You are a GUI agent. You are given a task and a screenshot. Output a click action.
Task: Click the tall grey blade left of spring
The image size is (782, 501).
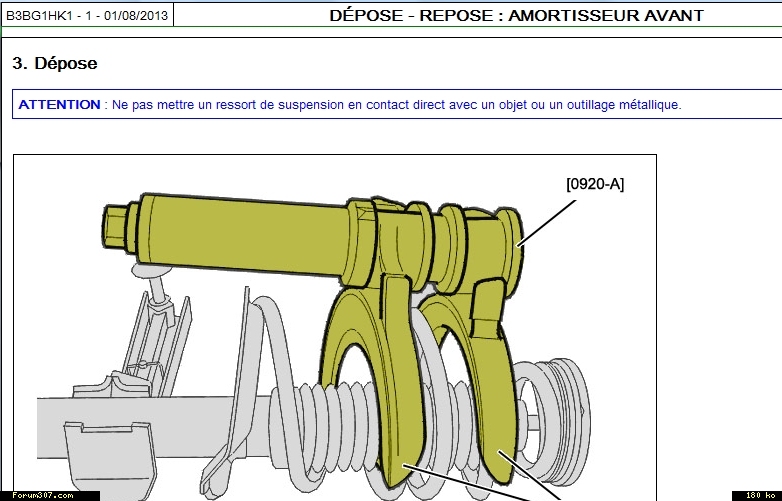(240, 380)
